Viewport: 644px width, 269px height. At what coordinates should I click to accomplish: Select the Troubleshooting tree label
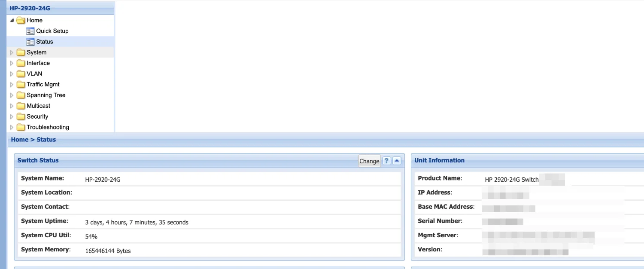pyautogui.click(x=48, y=127)
